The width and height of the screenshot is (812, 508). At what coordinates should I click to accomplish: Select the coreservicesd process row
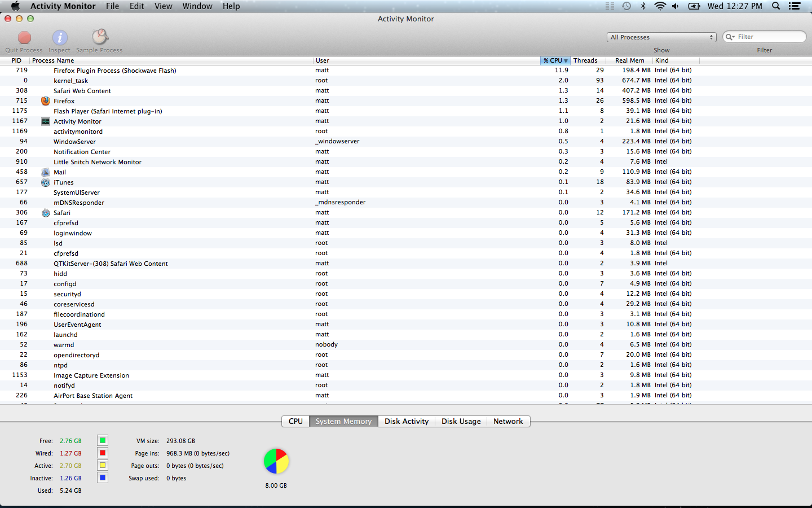click(x=406, y=304)
